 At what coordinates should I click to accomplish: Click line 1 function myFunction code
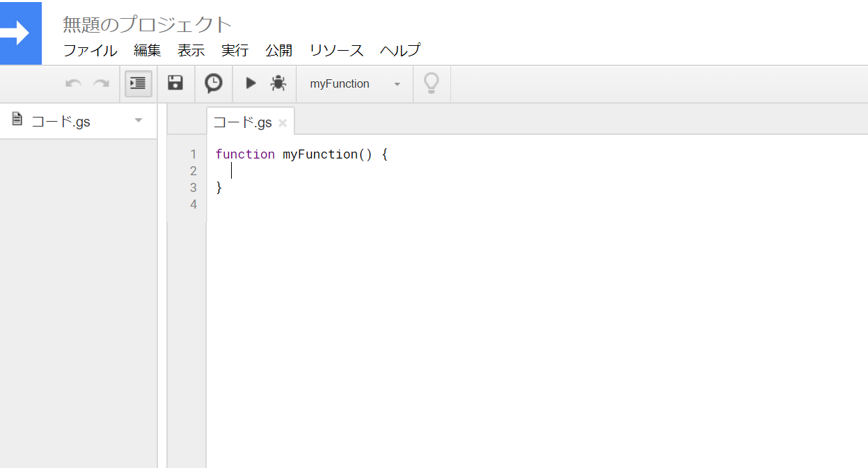pos(301,154)
